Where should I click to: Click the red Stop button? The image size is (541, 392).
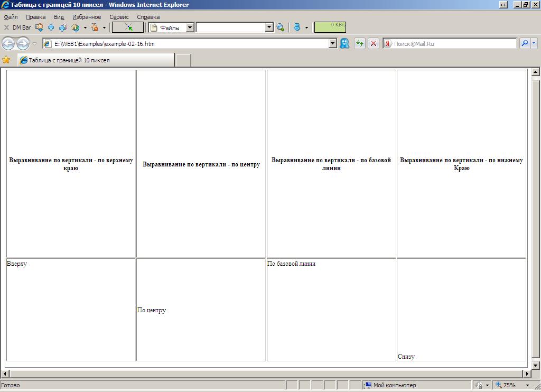374,43
